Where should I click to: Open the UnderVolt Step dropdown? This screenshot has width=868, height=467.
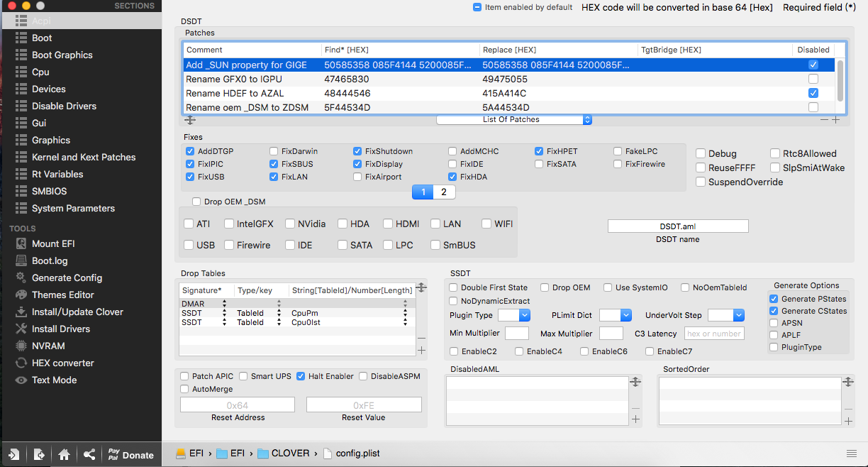(x=726, y=315)
